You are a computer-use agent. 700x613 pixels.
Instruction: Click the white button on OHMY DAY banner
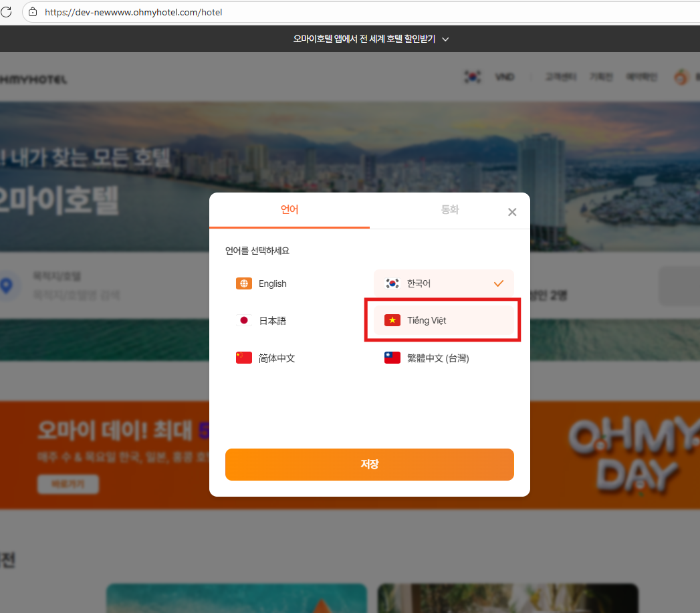point(68,484)
